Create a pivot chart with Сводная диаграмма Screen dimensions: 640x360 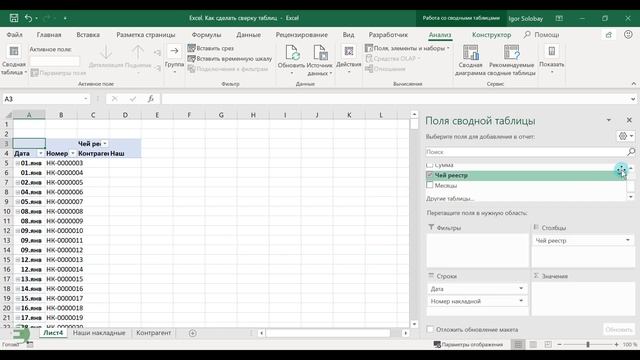(470, 60)
